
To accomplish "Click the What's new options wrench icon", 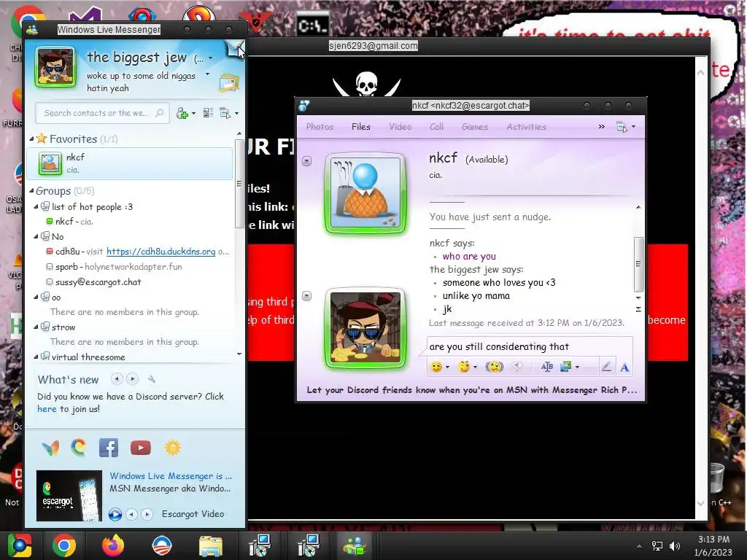I will point(152,379).
